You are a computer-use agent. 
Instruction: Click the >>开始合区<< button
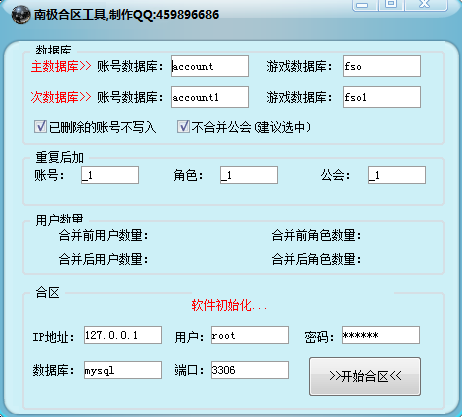click(365, 377)
